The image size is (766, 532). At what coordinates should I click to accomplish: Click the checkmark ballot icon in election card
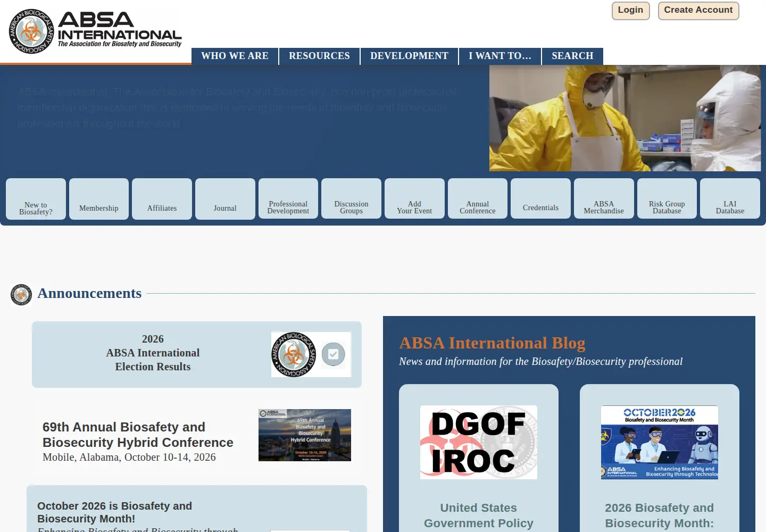334,354
